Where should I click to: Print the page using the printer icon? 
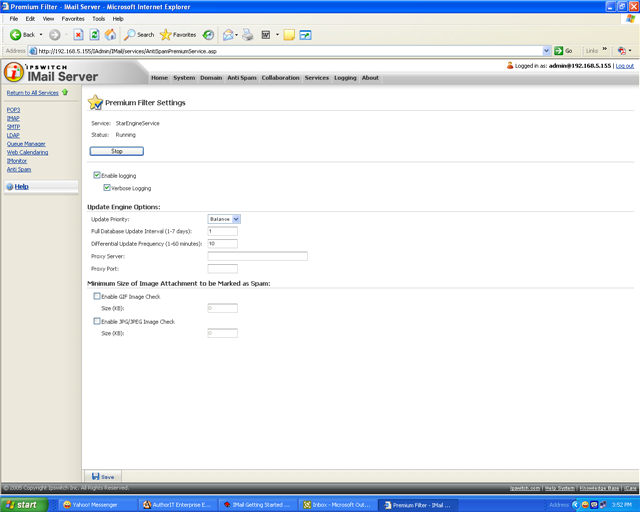(x=248, y=35)
